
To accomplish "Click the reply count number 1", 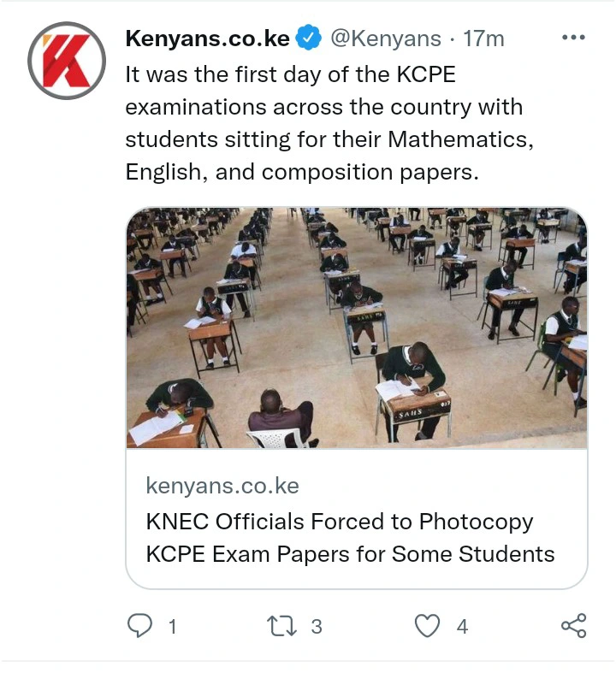I will coord(172,627).
